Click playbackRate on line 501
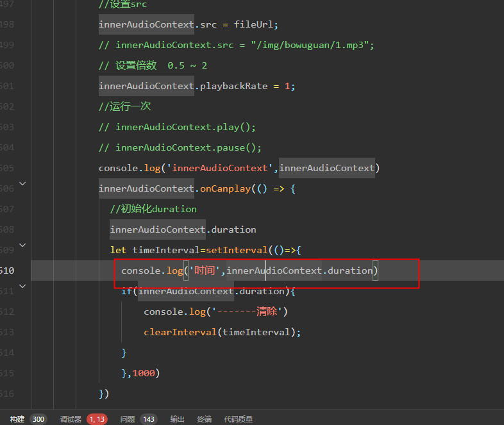 tap(233, 86)
